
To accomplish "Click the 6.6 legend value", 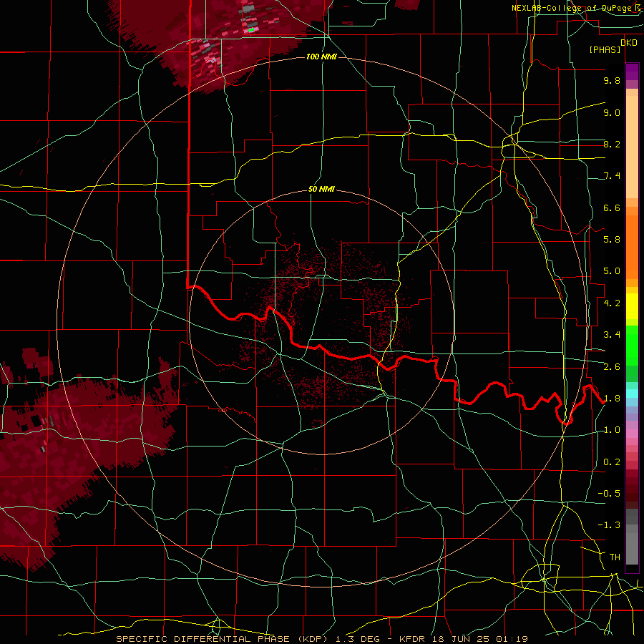I will point(612,208).
